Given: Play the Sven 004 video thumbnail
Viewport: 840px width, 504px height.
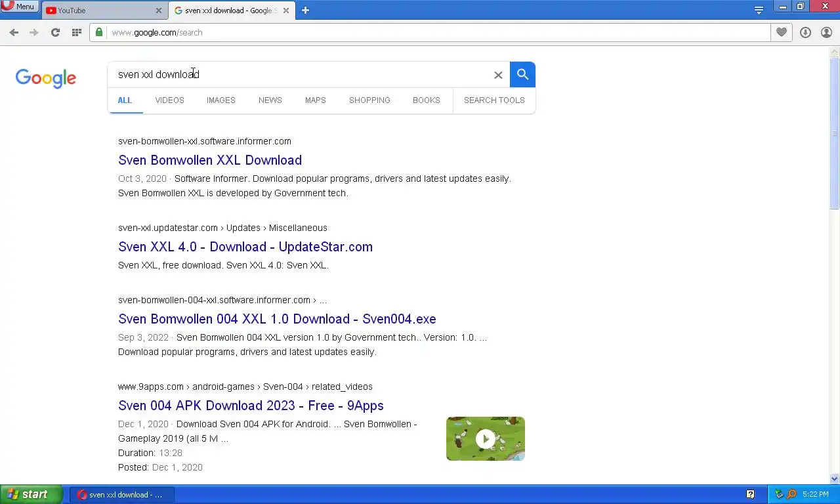Looking at the screenshot, I should [x=486, y=438].
